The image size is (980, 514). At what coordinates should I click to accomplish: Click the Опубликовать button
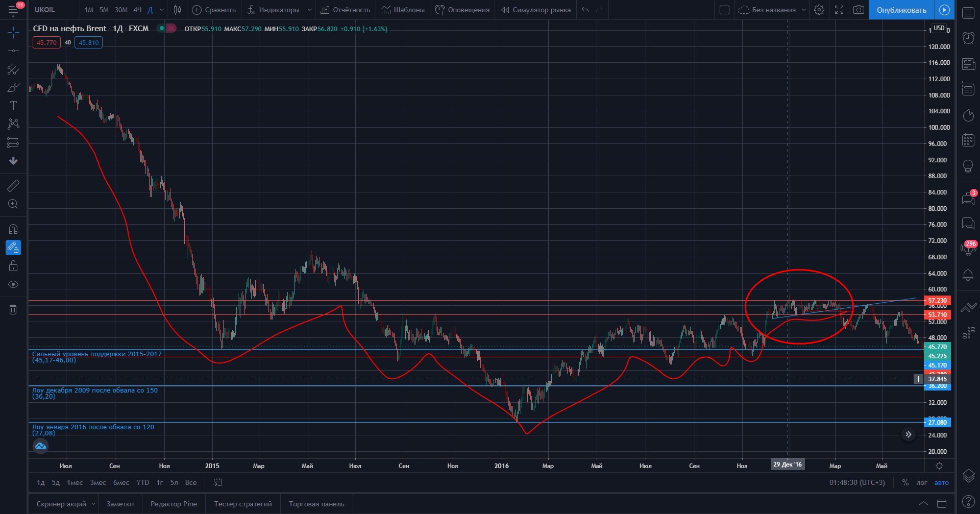(901, 10)
